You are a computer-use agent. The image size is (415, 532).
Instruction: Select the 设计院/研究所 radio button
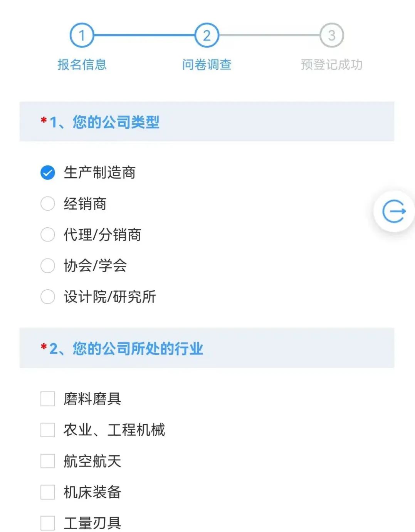tap(48, 297)
